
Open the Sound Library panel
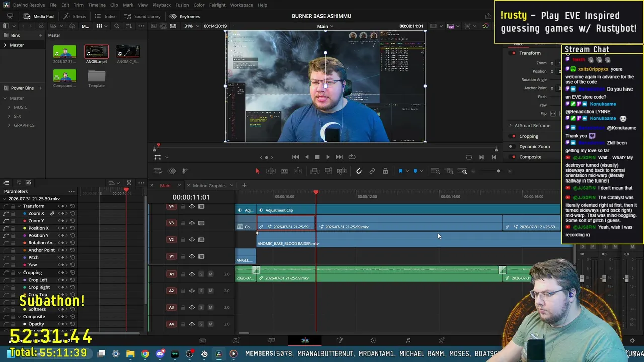click(142, 16)
